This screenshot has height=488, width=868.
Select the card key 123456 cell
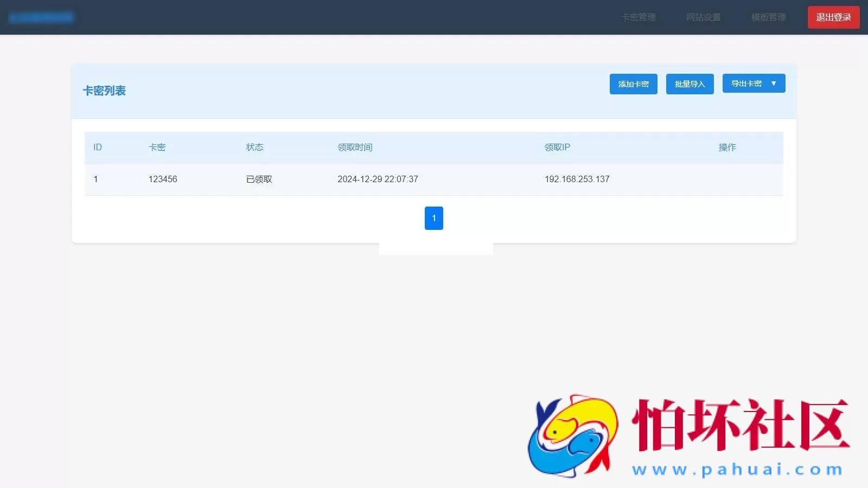point(163,179)
